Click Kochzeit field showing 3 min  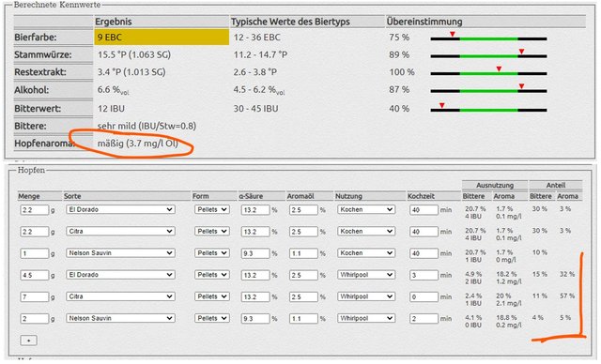tap(424, 275)
